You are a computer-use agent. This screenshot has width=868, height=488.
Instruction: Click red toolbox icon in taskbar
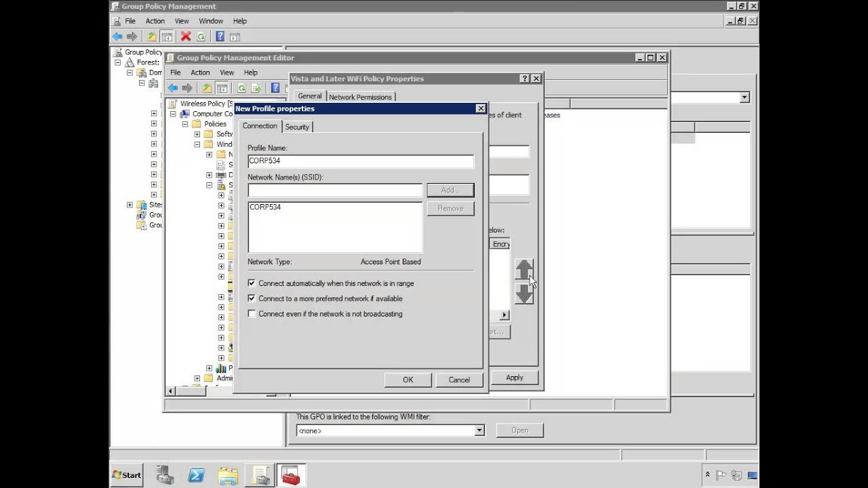coord(291,475)
